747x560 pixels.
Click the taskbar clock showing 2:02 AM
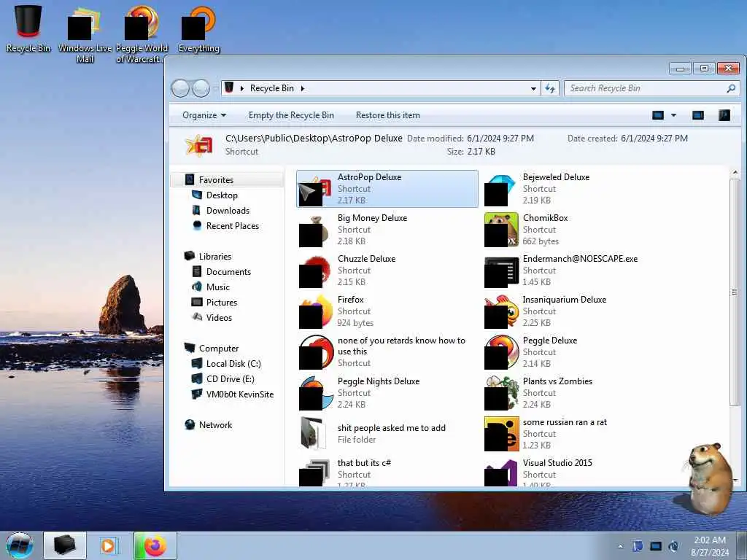point(709,546)
